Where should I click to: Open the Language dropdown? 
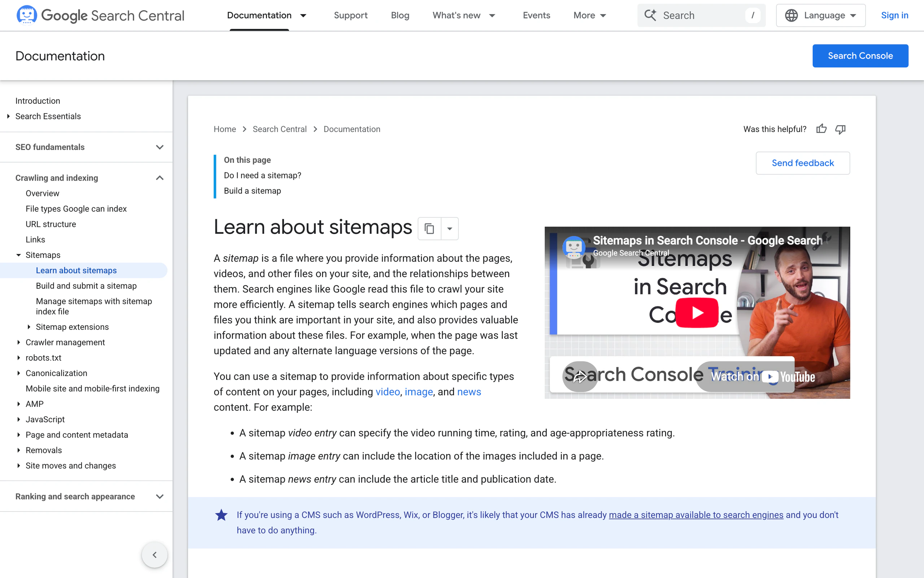click(x=820, y=15)
